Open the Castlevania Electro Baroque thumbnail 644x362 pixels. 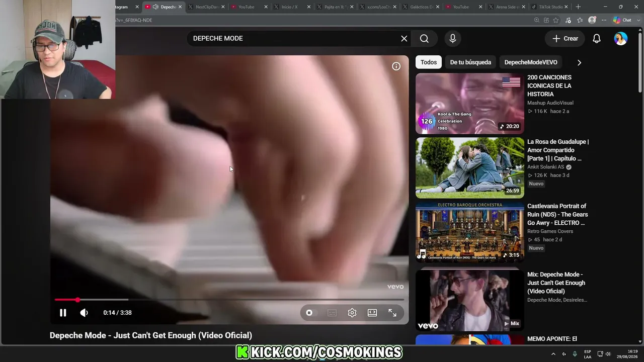pyautogui.click(x=470, y=232)
